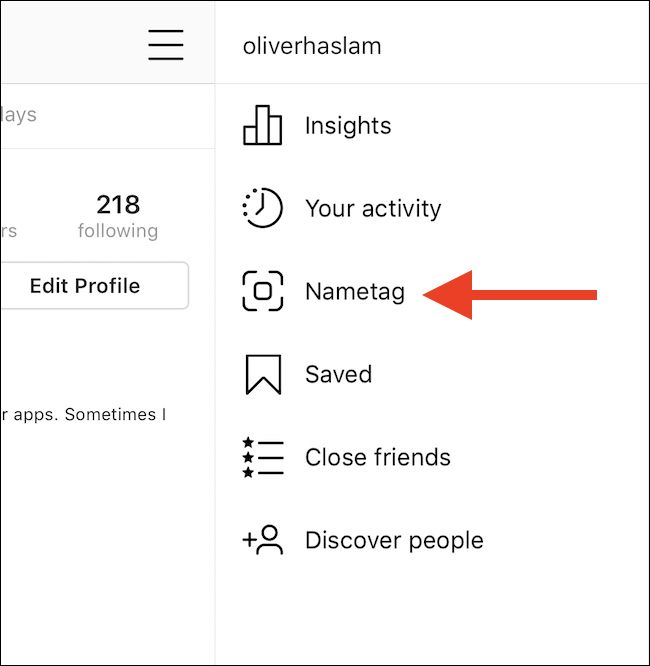The height and width of the screenshot is (666, 650).
Task: Tap the partially hidden followers label
Action: [9, 231]
